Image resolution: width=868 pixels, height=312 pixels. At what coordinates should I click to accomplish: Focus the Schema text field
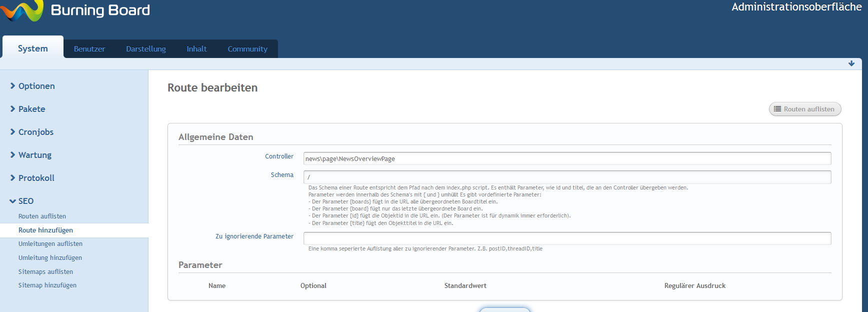tap(567, 177)
